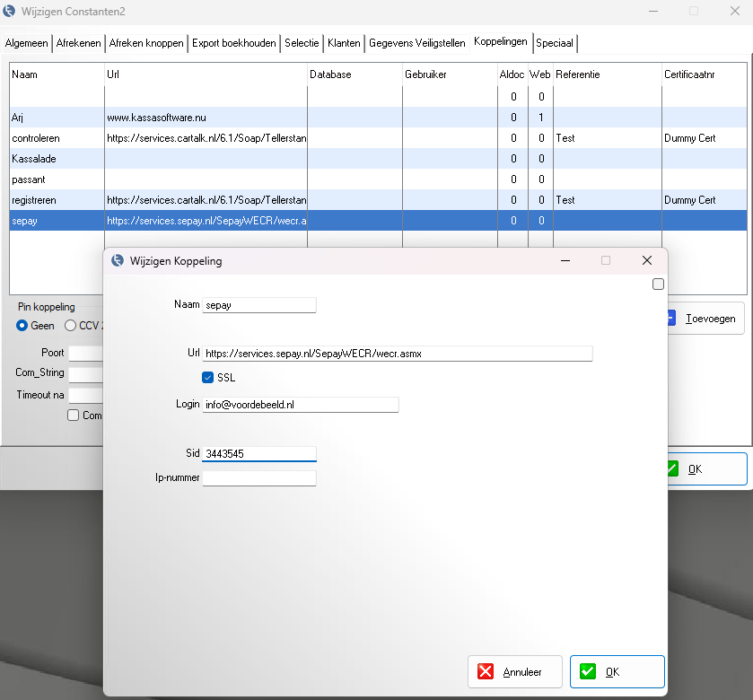Select the Geen pin koppeling radio button
Image resolution: width=753 pixels, height=700 pixels.
click(22, 326)
